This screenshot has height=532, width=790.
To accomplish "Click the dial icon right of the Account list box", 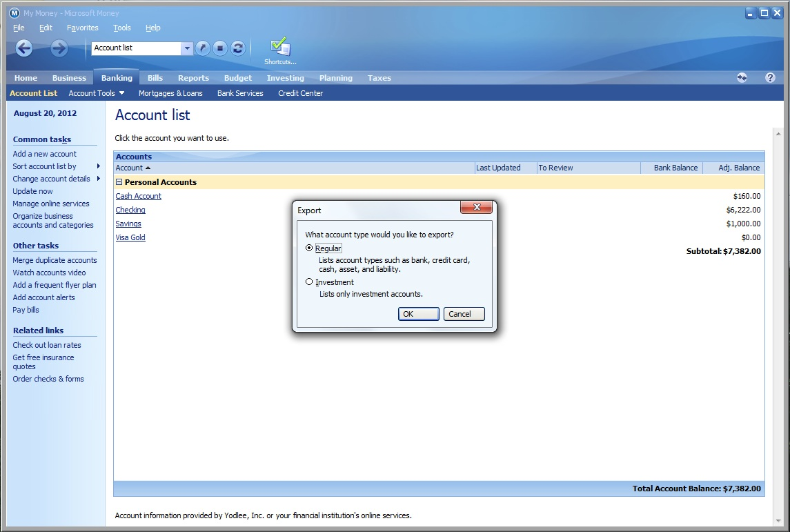I will pyautogui.click(x=202, y=48).
